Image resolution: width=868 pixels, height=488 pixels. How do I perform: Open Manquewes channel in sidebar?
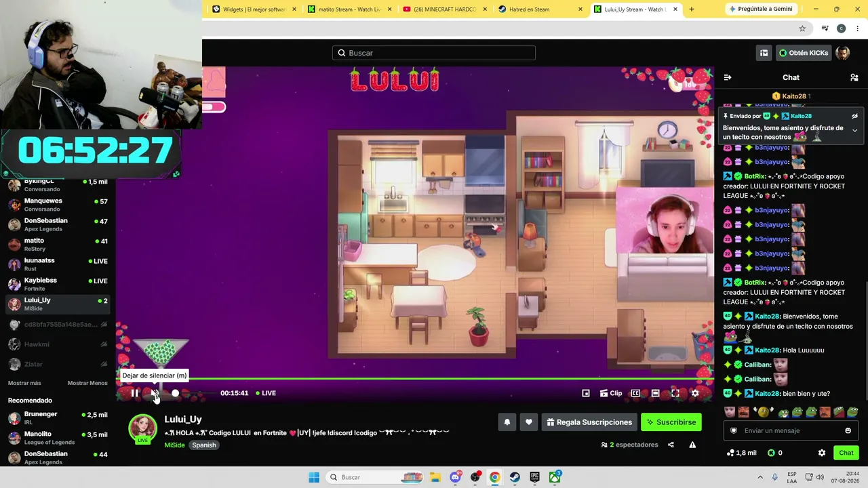coord(58,205)
